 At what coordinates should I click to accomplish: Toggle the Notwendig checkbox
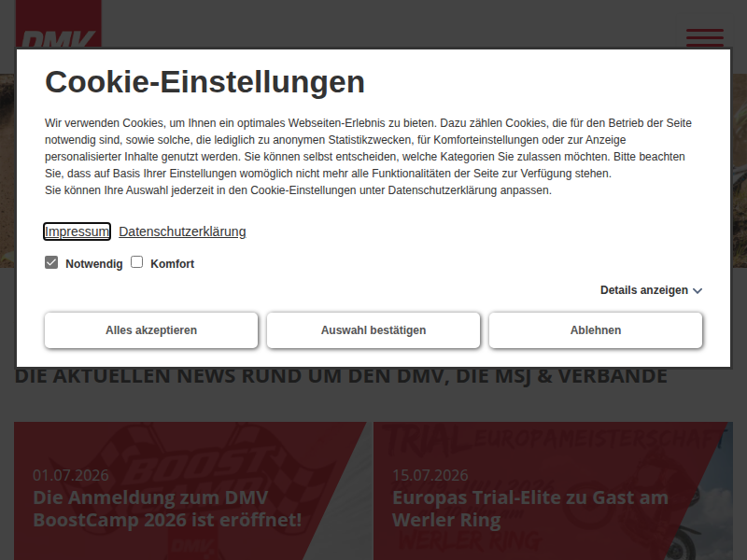click(x=51, y=262)
